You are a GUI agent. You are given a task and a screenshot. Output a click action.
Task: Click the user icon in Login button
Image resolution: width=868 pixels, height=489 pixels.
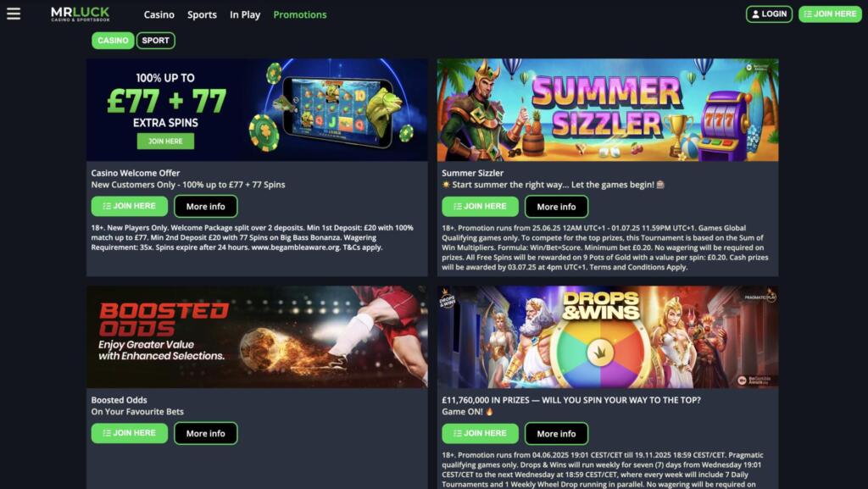coord(755,14)
